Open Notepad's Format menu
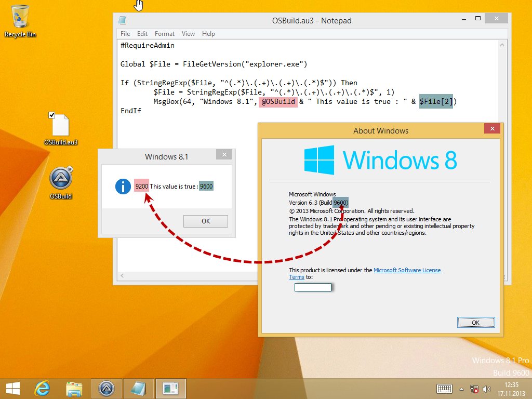Screen dimensions: 532x399 point(165,34)
